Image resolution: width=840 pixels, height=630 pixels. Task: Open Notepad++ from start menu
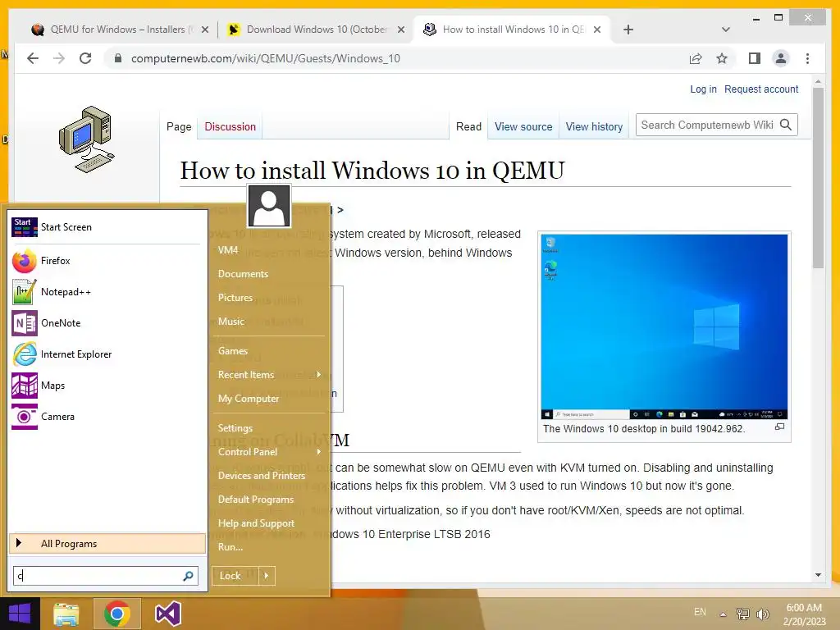(x=107, y=292)
